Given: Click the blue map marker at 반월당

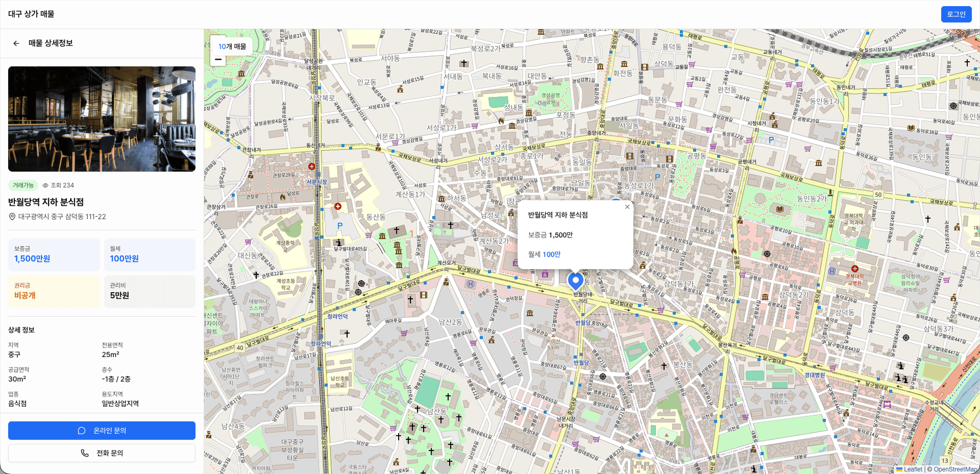Looking at the screenshot, I should click(575, 280).
